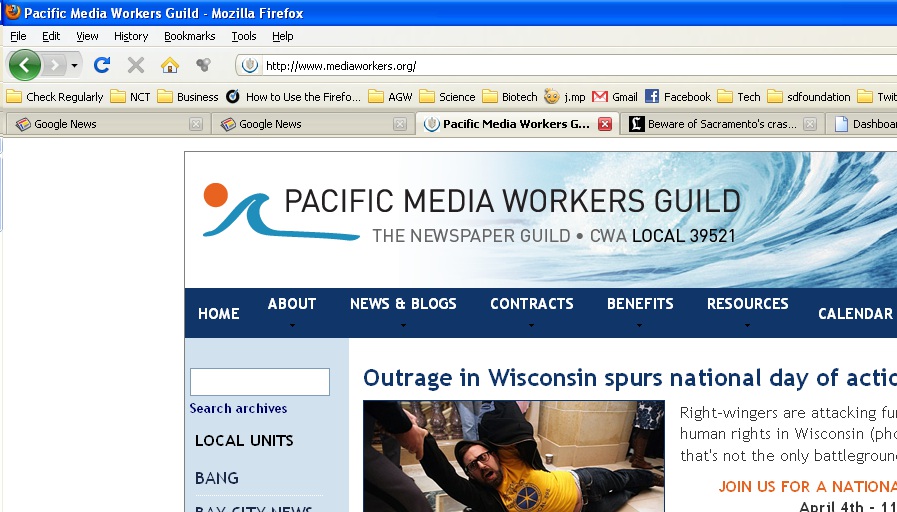Viewport: 897px width, 512px height.
Task: Click the green Back navigation button
Action: click(24, 65)
